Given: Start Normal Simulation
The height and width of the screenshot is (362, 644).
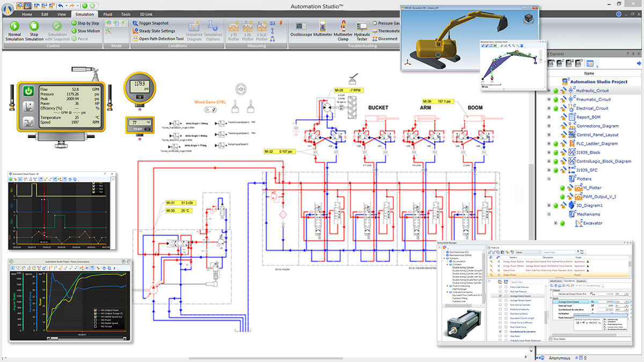Looking at the screenshot, I should [14, 31].
